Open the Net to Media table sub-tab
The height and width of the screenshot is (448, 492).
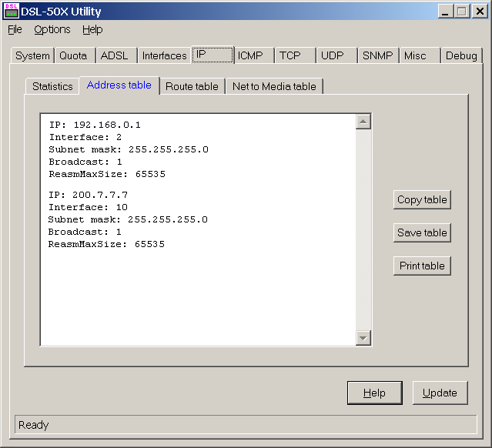[x=274, y=86]
